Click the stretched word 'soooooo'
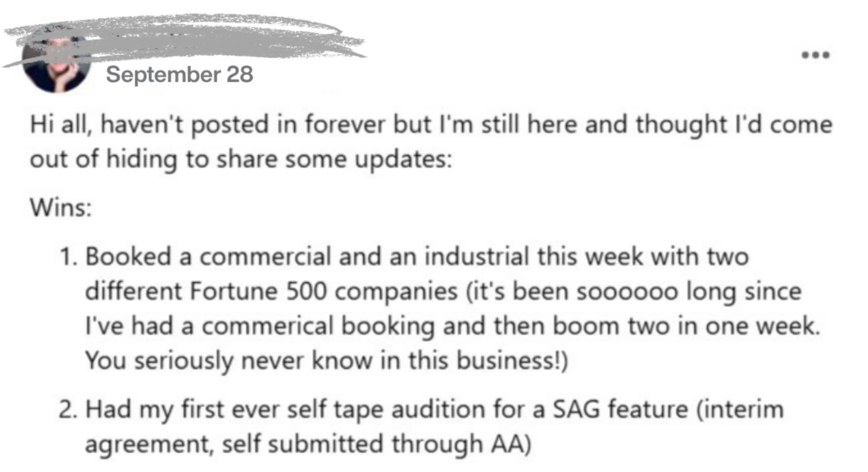This screenshot has width=868, height=472. coord(627,291)
